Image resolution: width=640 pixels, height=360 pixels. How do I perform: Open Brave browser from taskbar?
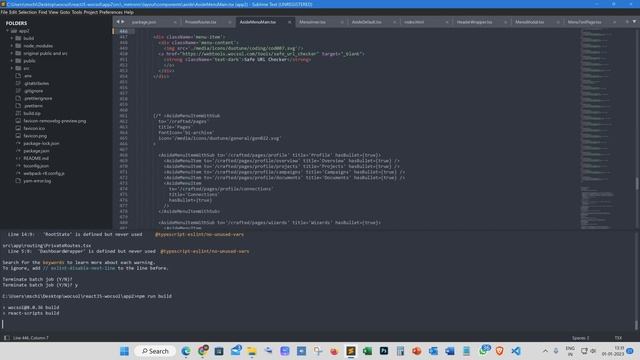pos(499,351)
